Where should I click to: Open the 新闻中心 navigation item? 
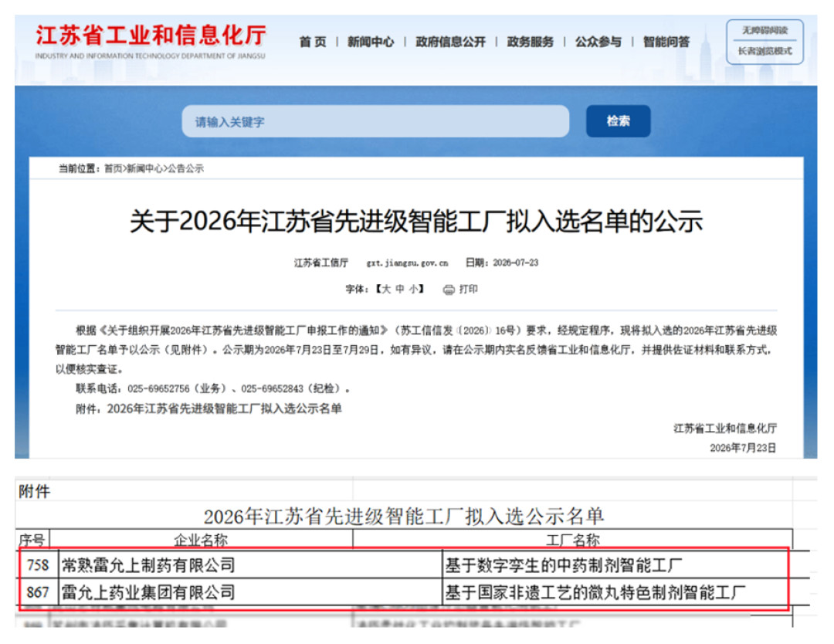(371, 42)
